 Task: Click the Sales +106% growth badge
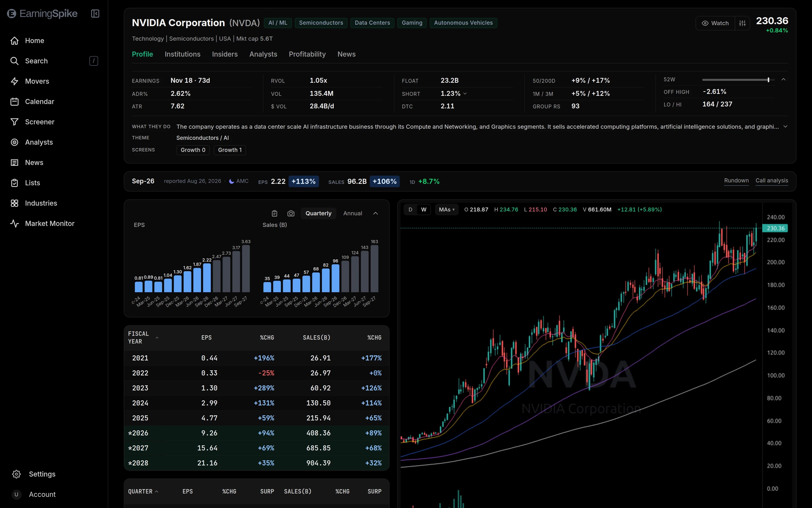[384, 181]
